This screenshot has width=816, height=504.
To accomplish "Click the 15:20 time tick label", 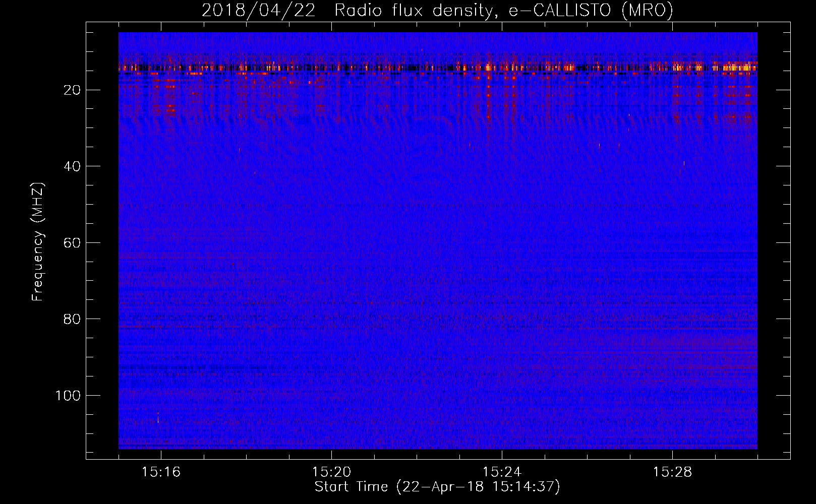I will coord(331,472).
